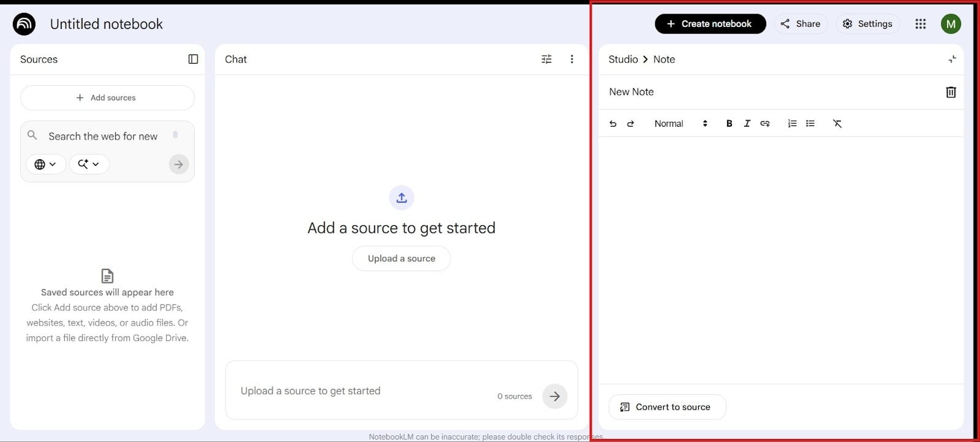Screen dimensions: 980x442
Task: Toggle bulleted list formatting
Action: [x=810, y=124]
